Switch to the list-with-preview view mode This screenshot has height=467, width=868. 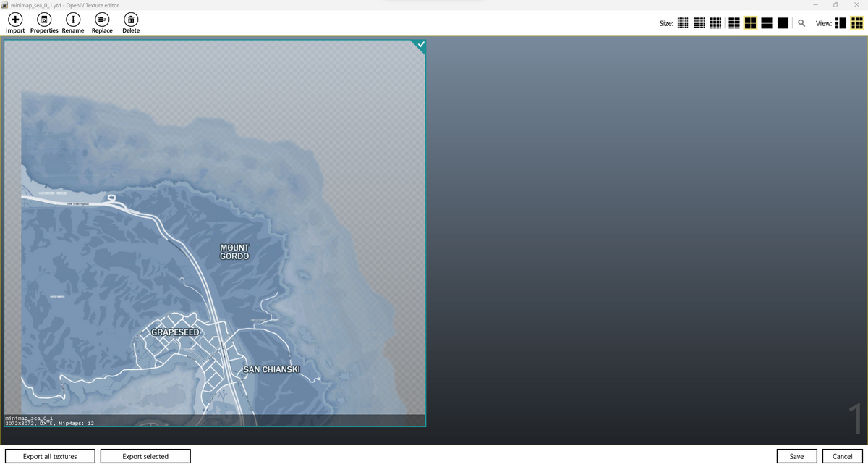(841, 23)
